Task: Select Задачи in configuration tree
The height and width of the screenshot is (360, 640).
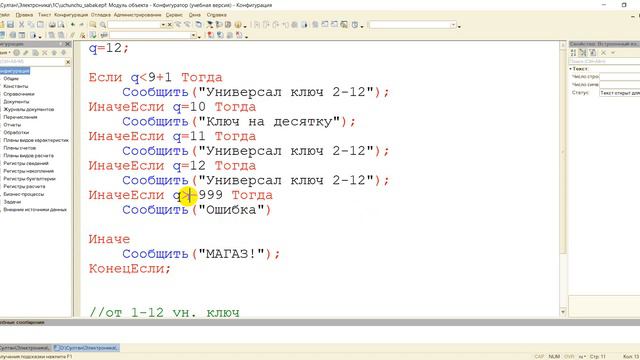Action: (x=12, y=202)
